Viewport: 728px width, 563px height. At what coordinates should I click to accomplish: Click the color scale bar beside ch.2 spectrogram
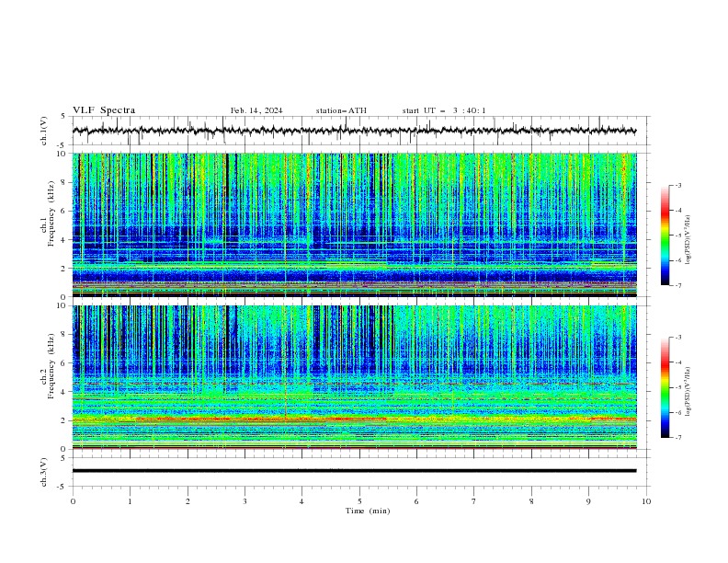coord(665,387)
